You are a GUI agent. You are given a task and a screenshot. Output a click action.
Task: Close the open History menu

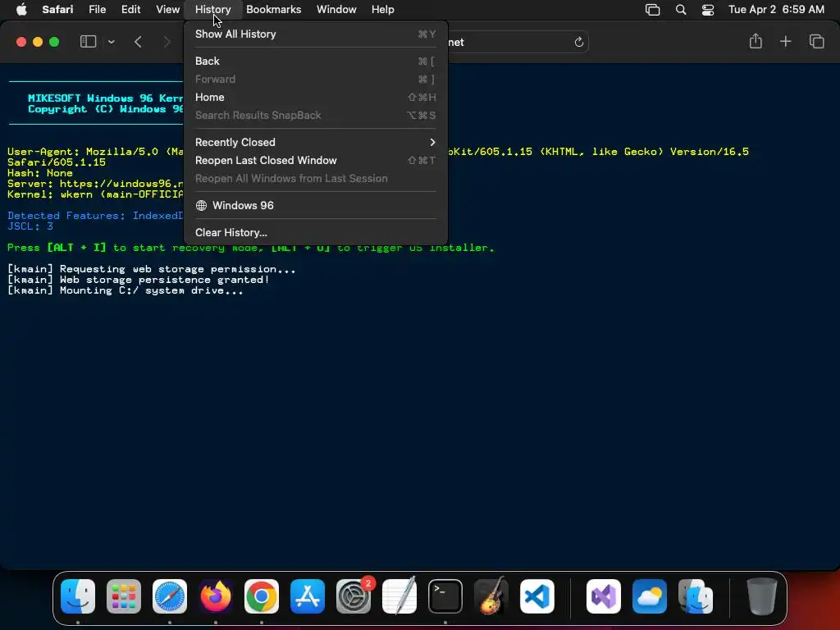[x=212, y=10]
